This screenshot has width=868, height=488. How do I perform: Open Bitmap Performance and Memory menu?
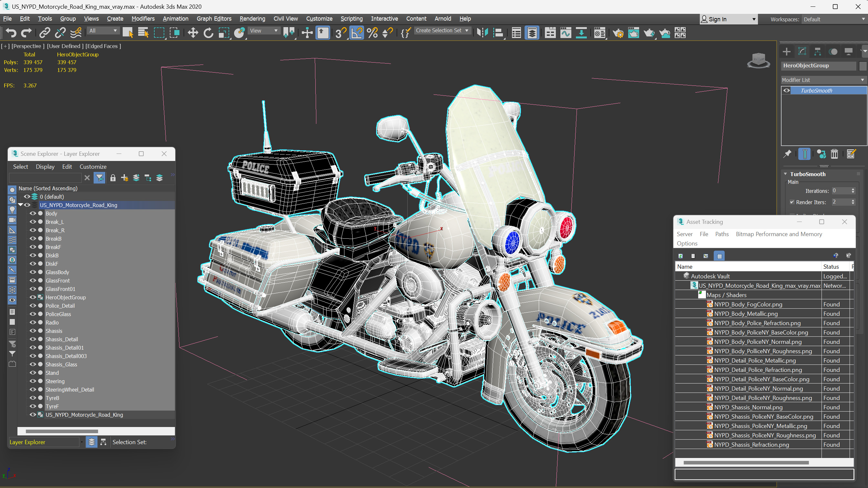779,234
